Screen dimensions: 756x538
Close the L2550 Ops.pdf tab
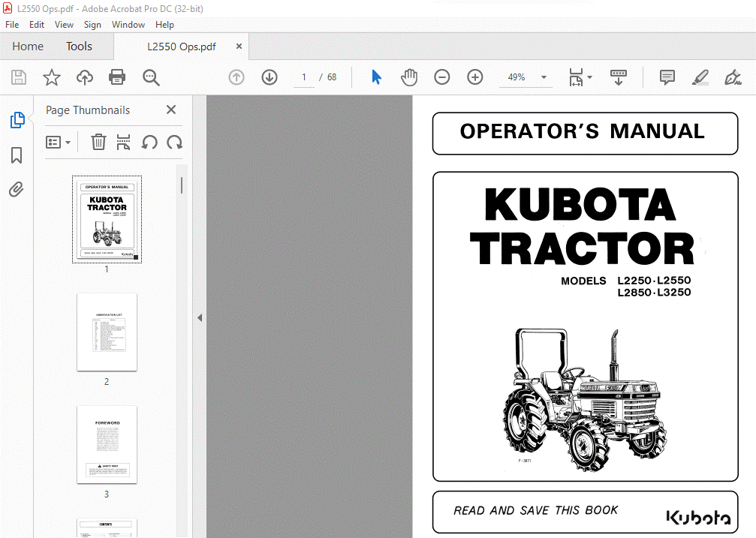(x=239, y=47)
